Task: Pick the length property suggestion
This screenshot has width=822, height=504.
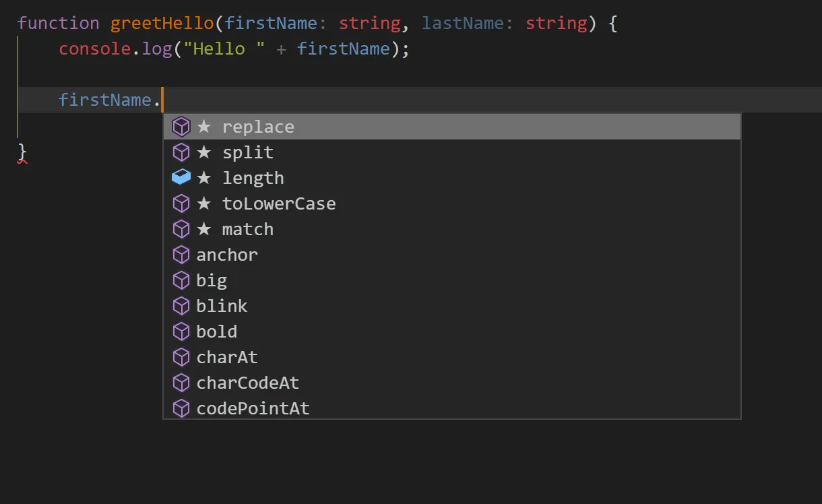Action: point(253,178)
